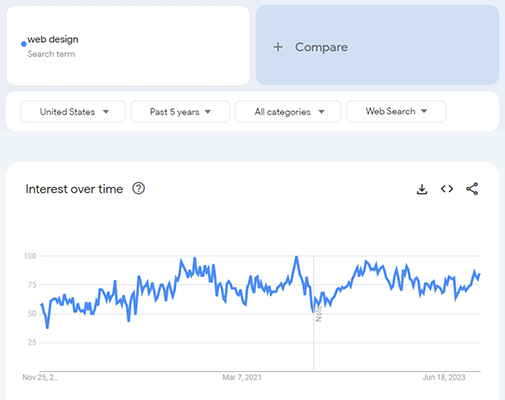The height and width of the screenshot is (400, 505).
Task: Download the Interest over time data
Action: [422, 189]
